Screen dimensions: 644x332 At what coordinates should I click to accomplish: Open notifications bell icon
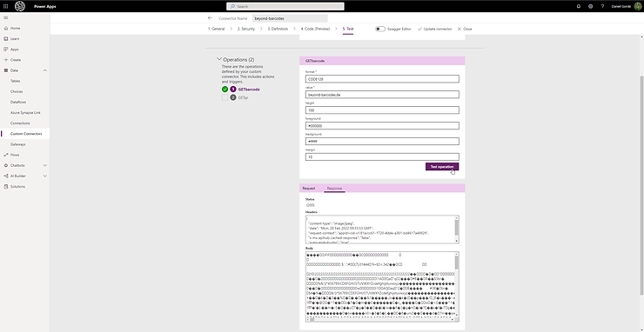(579, 6)
